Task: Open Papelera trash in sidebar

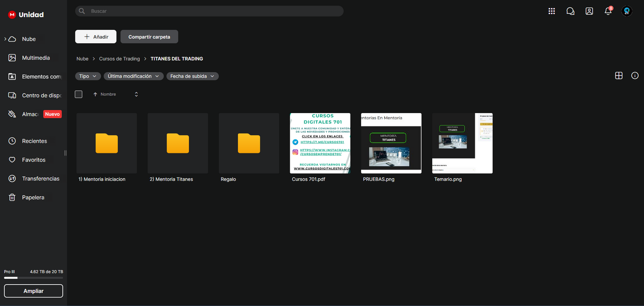Action: [x=33, y=197]
